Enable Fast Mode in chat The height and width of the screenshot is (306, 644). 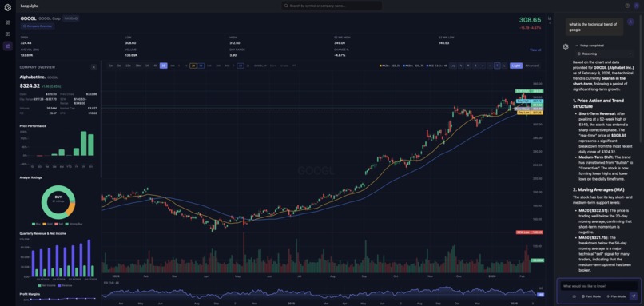click(591, 296)
